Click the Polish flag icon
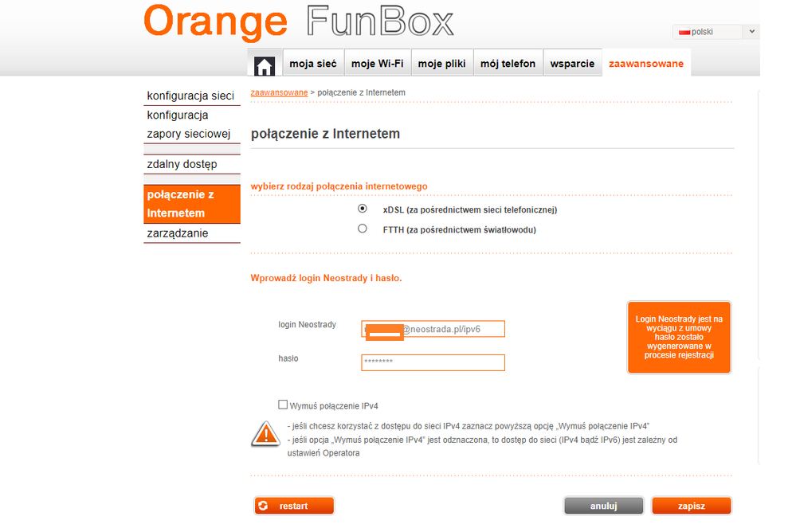 (684, 32)
